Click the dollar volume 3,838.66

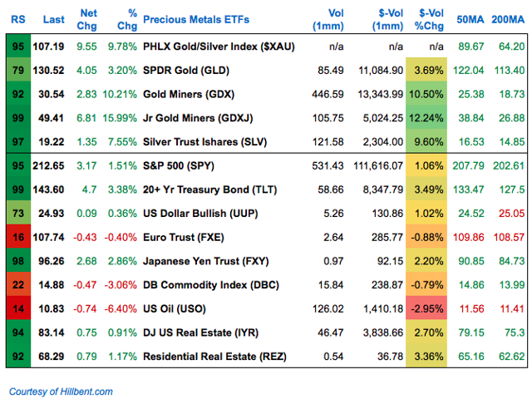click(x=383, y=332)
